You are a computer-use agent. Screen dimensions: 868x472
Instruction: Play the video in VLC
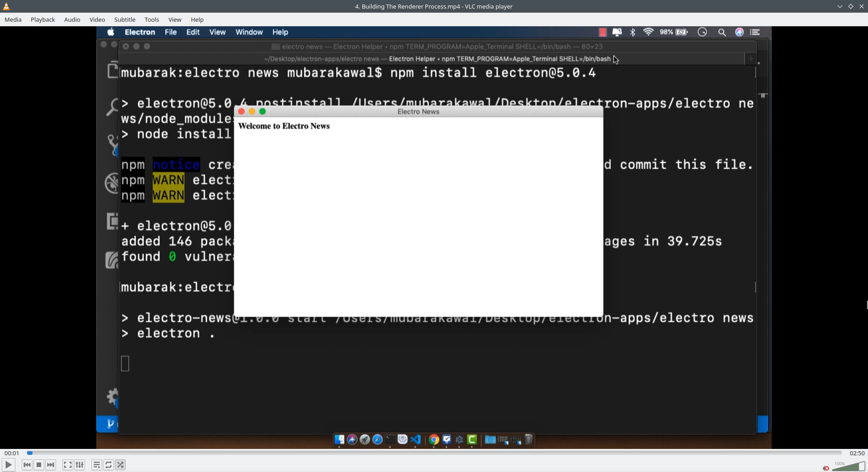coord(8,465)
